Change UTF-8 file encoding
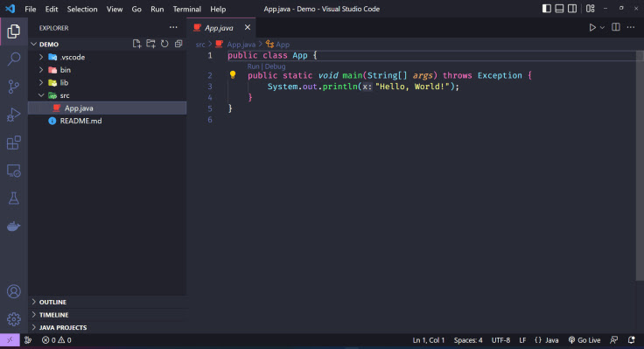 tap(500, 340)
